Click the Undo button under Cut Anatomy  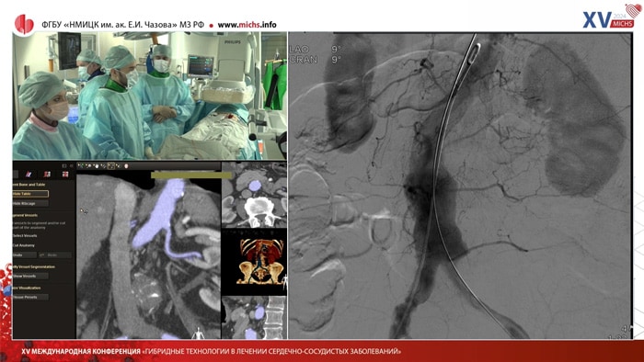tap(25, 255)
